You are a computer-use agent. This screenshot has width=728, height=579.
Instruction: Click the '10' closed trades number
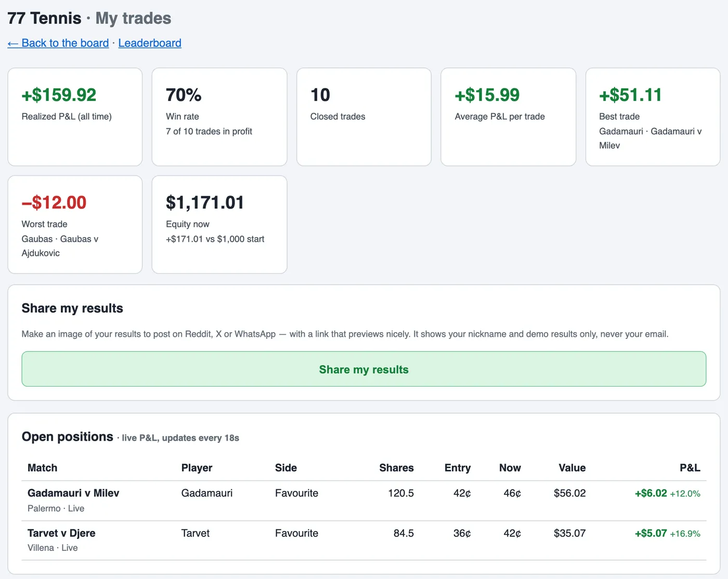(320, 95)
